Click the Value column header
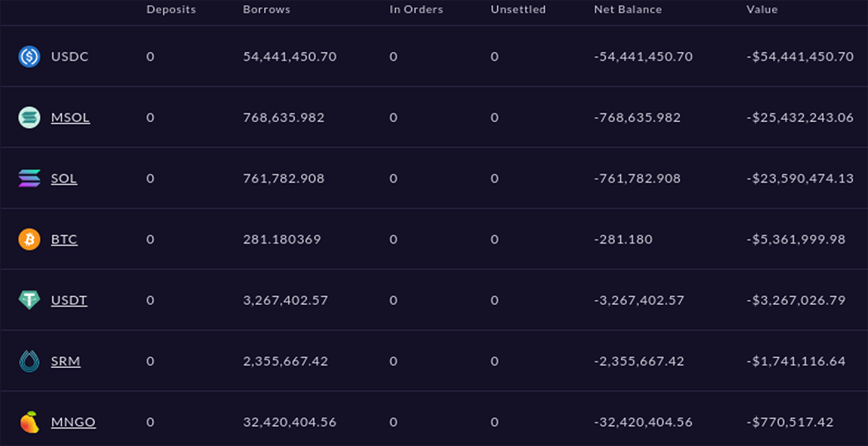This screenshot has width=868, height=446. click(x=762, y=9)
